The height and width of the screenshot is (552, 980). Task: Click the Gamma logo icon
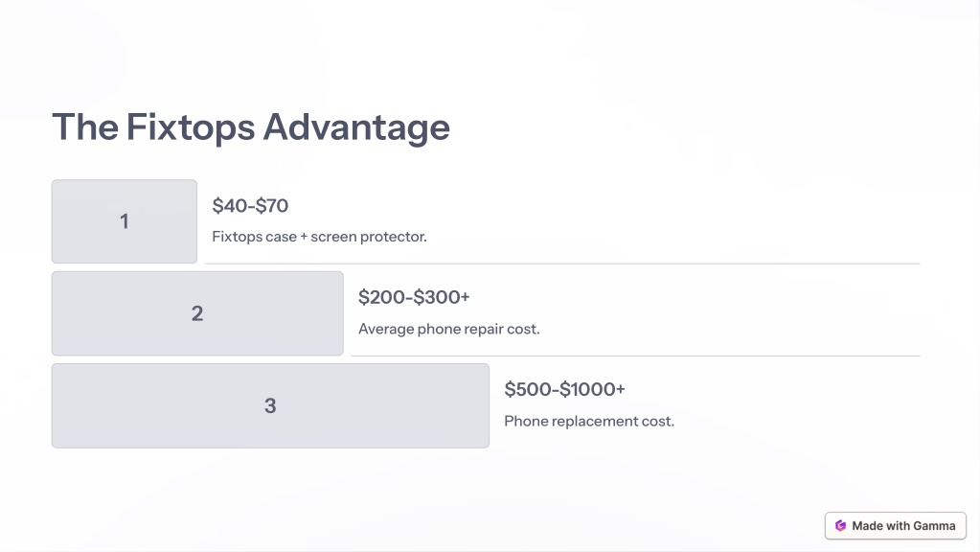841,526
